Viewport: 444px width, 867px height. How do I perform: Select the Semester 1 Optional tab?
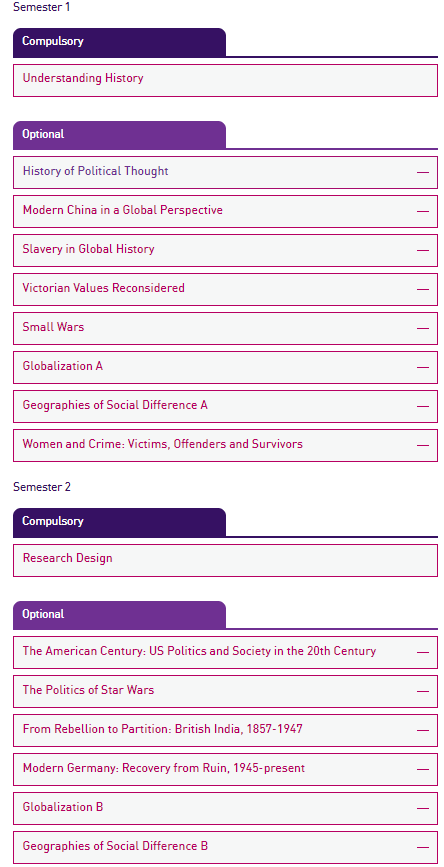[x=119, y=135]
